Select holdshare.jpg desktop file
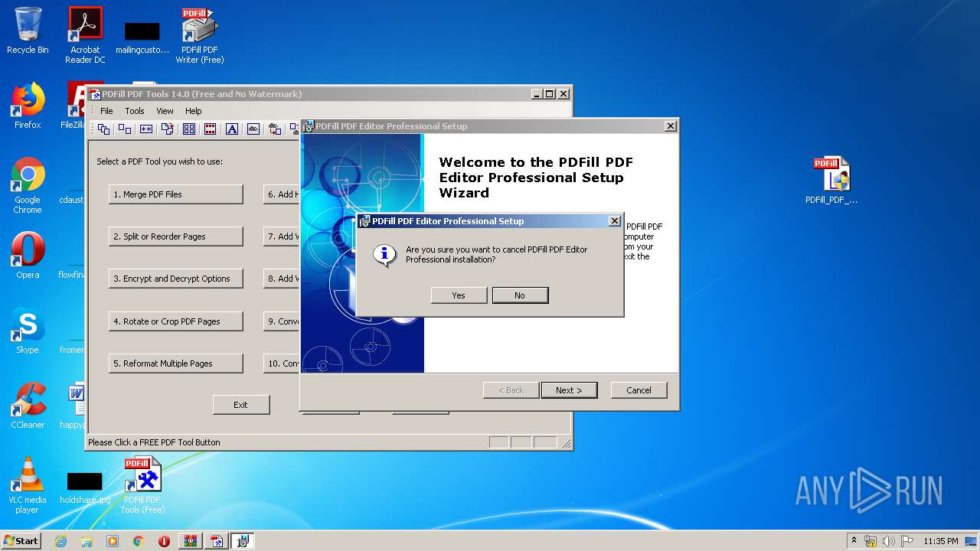The width and height of the screenshot is (980, 551). [x=85, y=488]
